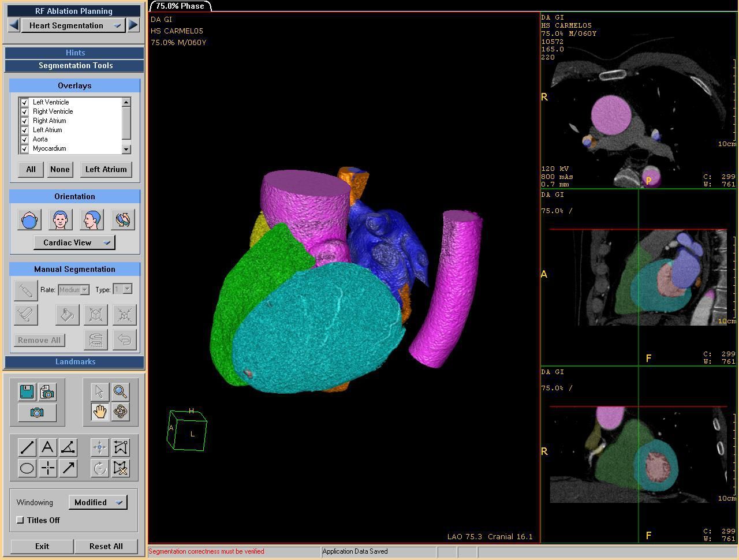Screen dimensions: 739x560
Task: Open the Heart Segmentation step dropdown
Action: pos(73,25)
